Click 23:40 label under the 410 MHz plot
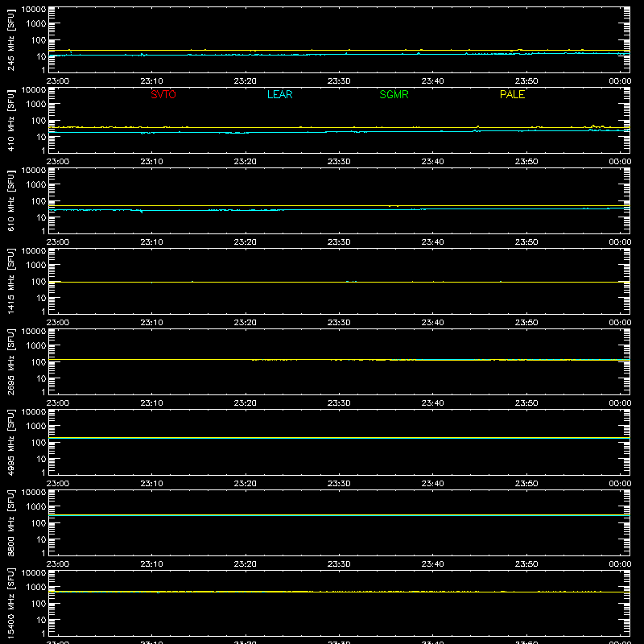This screenshot has height=644, width=644. coord(432,162)
